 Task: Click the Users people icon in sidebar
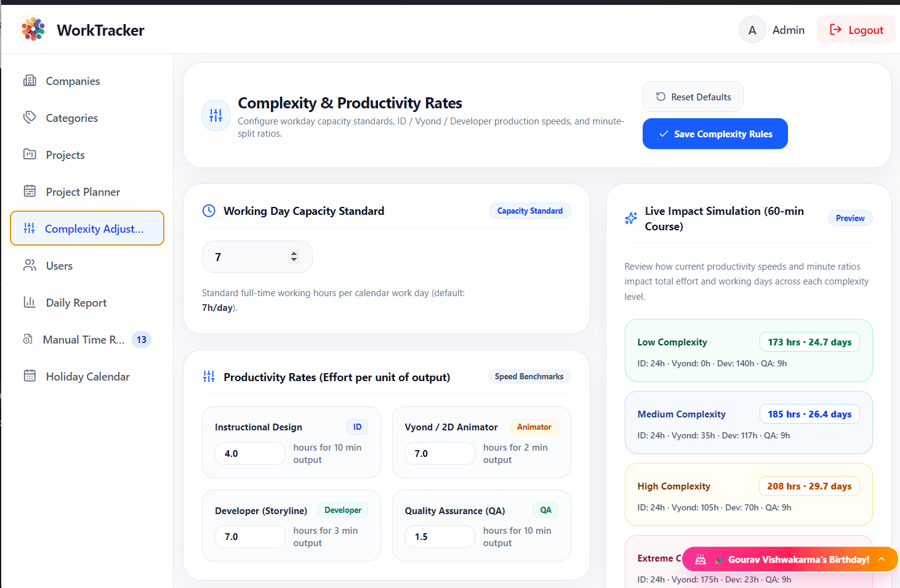coord(30,265)
